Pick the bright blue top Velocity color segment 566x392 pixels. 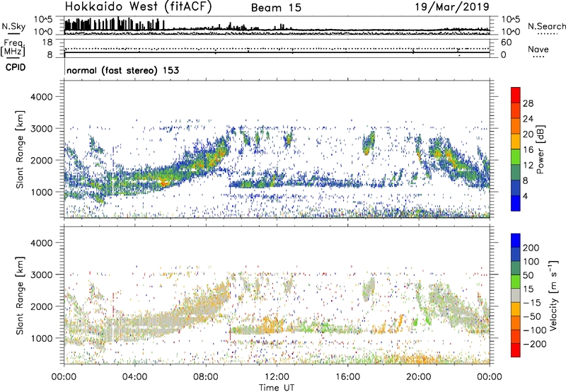516,241
